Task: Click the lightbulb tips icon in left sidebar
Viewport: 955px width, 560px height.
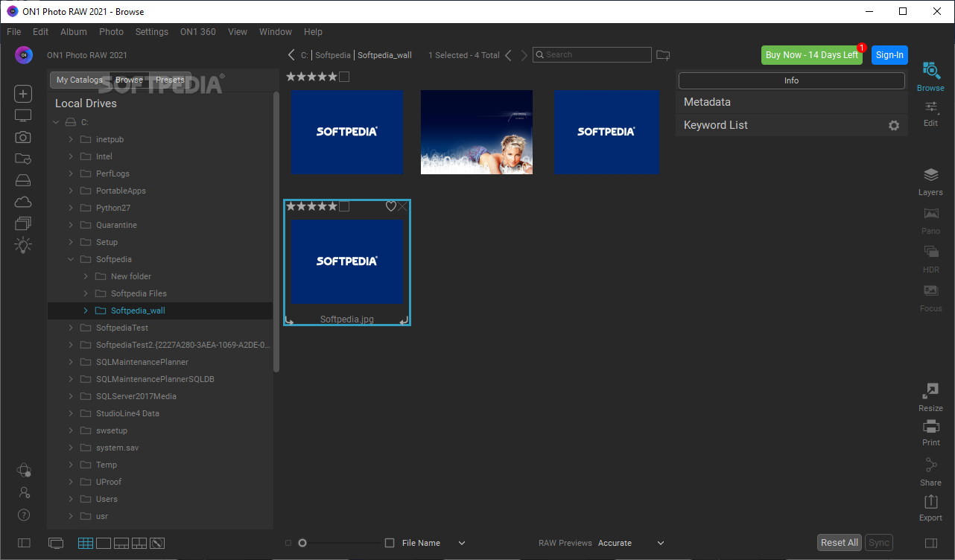Action: (x=23, y=245)
